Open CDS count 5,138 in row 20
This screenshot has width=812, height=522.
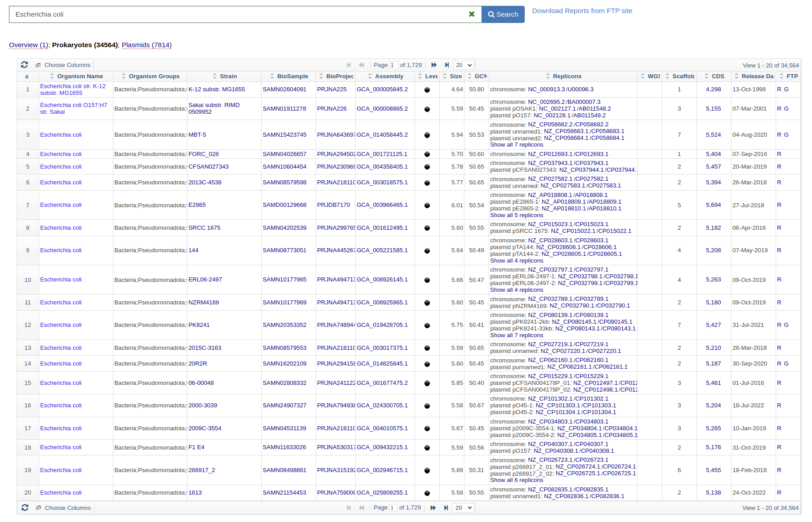(x=713, y=493)
